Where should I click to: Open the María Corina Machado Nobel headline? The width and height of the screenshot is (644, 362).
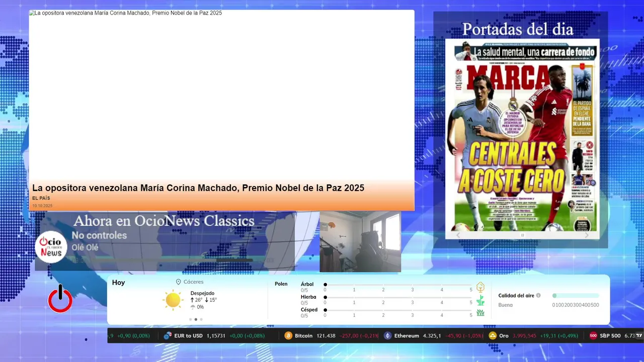(x=198, y=188)
